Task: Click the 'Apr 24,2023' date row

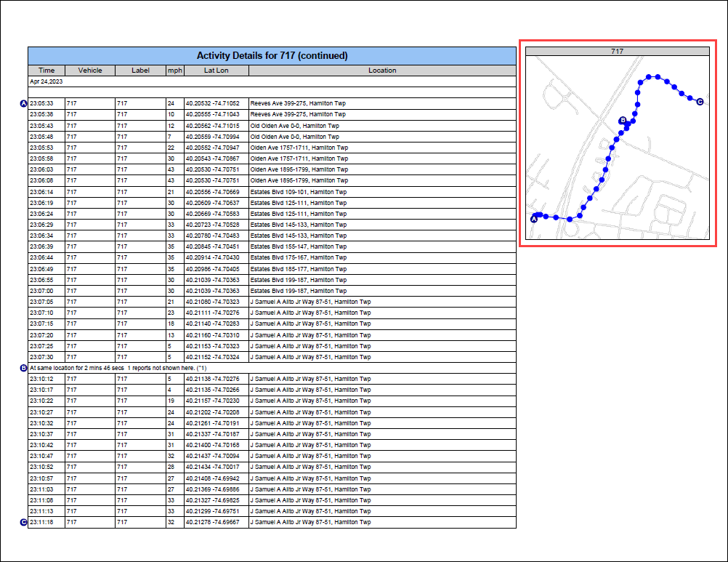Action: point(272,81)
